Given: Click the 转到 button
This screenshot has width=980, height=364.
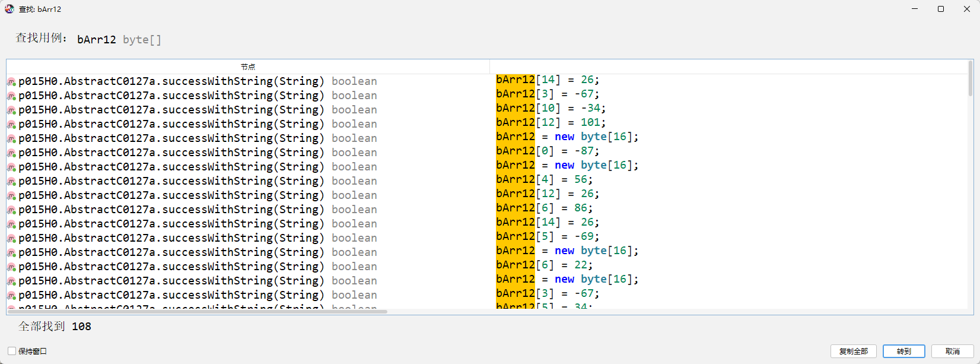Looking at the screenshot, I should click(x=903, y=351).
